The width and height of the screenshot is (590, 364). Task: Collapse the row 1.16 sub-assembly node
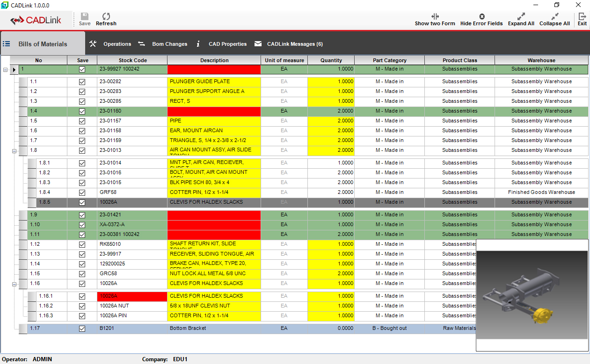click(x=14, y=284)
